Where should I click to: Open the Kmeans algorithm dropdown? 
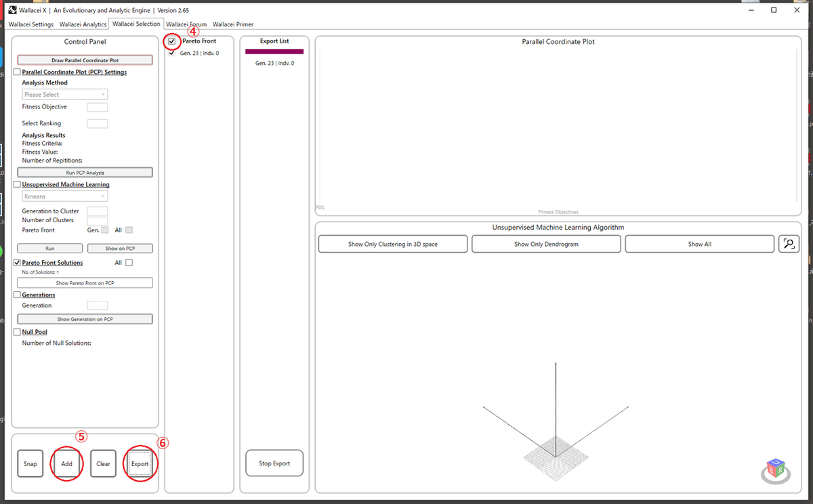(65, 196)
